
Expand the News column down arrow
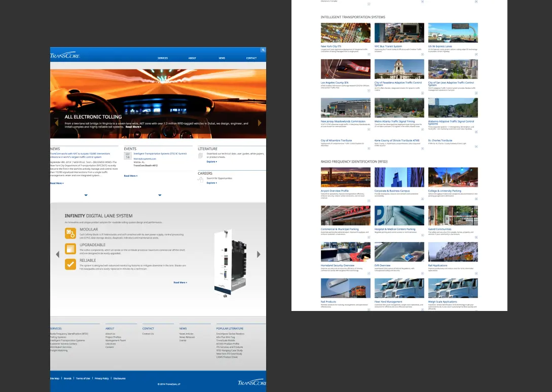point(86,195)
